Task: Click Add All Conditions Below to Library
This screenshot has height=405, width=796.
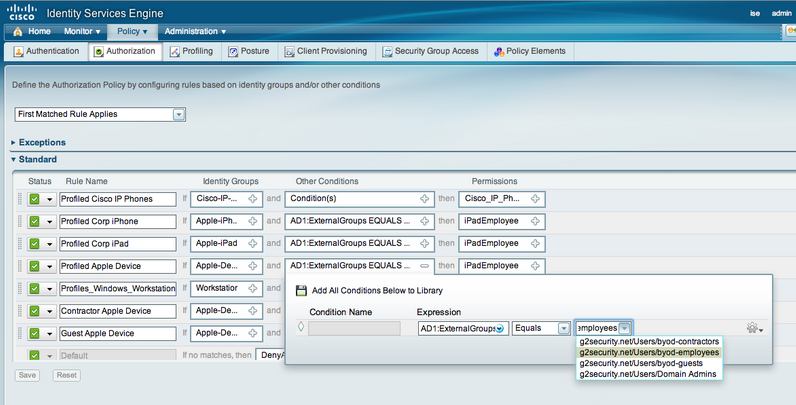Action: tap(377, 291)
